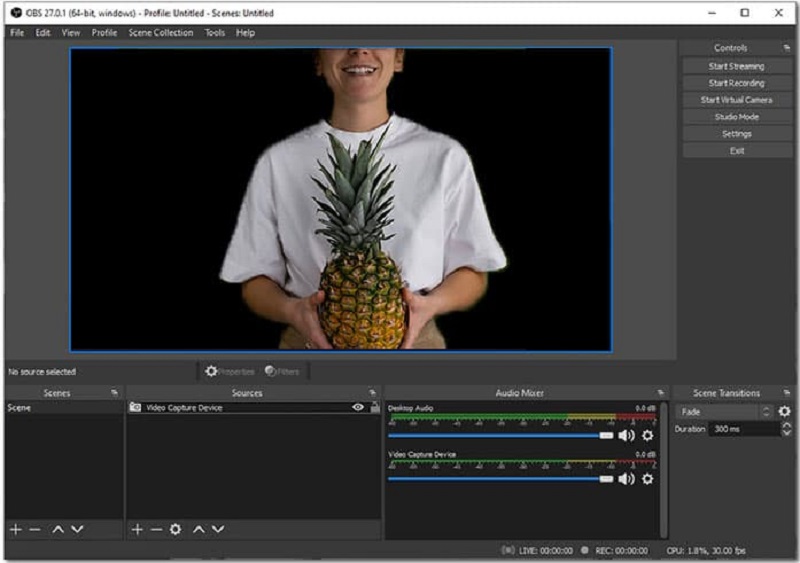This screenshot has width=800, height=563.
Task: Move scene down in Scenes list
Action: [x=77, y=529]
